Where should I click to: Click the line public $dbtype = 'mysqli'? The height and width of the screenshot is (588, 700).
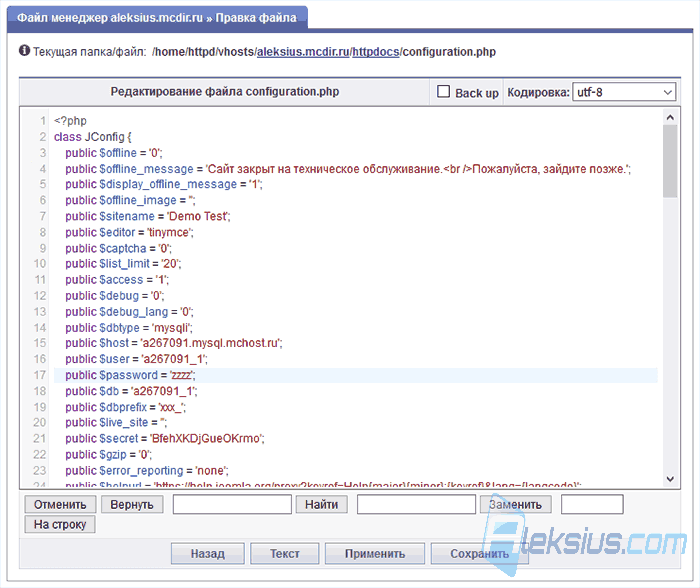pyautogui.click(x=129, y=328)
